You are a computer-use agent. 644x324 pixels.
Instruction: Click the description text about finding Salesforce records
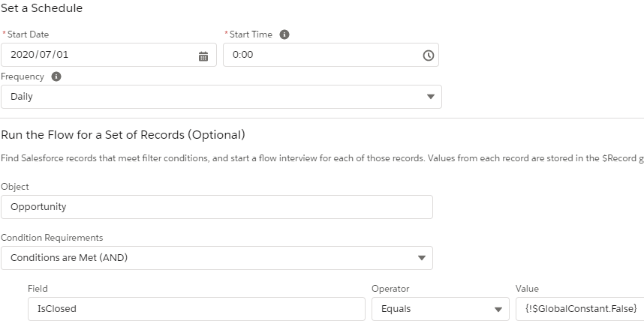(x=321, y=160)
